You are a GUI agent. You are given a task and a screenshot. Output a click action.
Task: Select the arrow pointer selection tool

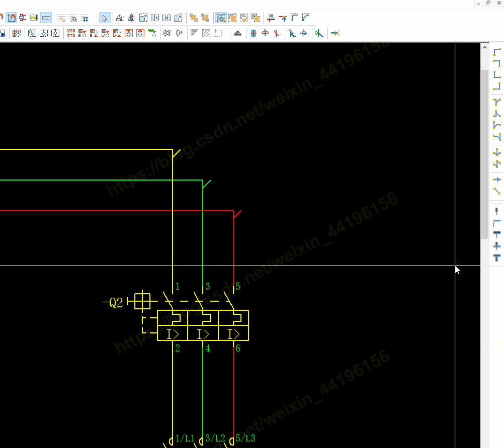click(x=104, y=18)
